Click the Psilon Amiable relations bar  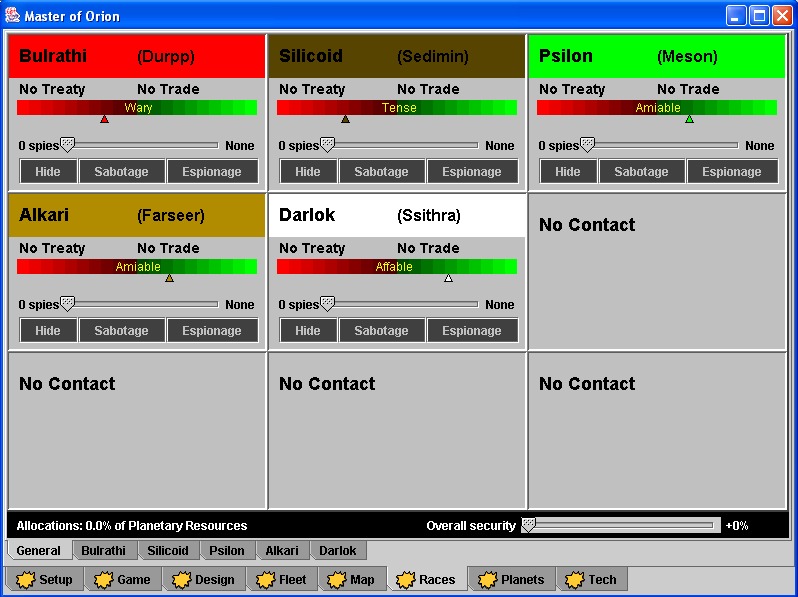657,107
